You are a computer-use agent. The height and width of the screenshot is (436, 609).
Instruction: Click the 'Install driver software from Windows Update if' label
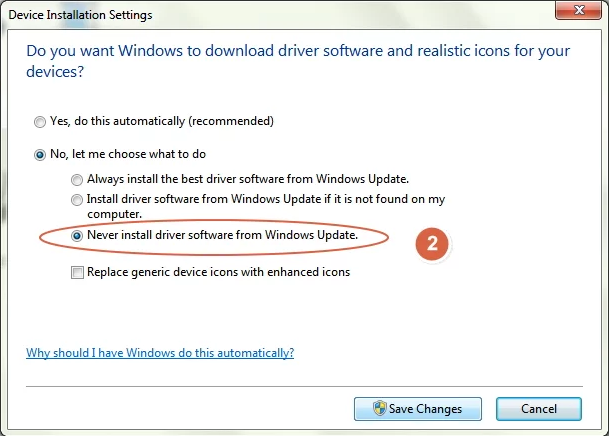click(x=266, y=206)
